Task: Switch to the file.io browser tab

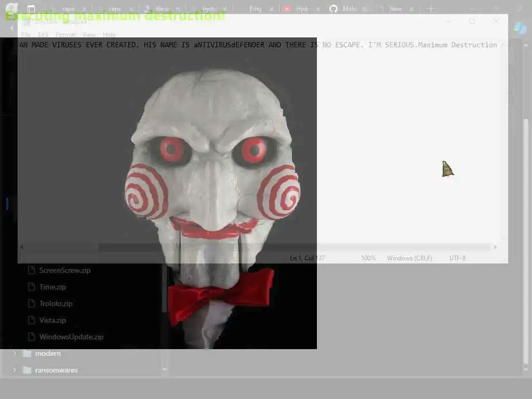Action: pyautogui.click(x=162, y=9)
